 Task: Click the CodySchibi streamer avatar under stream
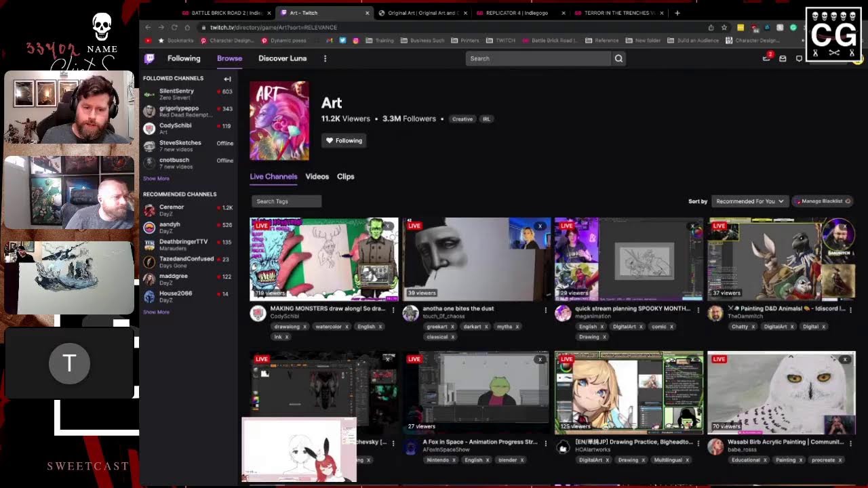pos(258,313)
